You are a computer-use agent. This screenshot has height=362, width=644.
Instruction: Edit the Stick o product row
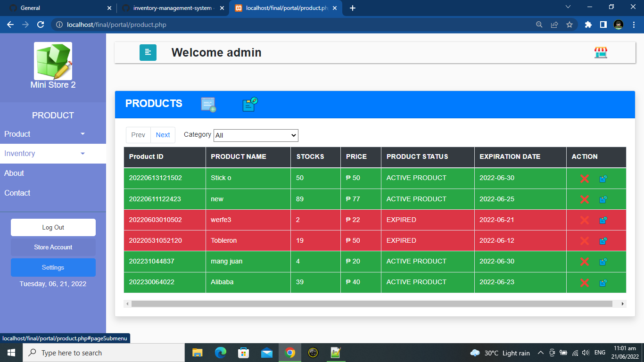[x=603, y=179]
